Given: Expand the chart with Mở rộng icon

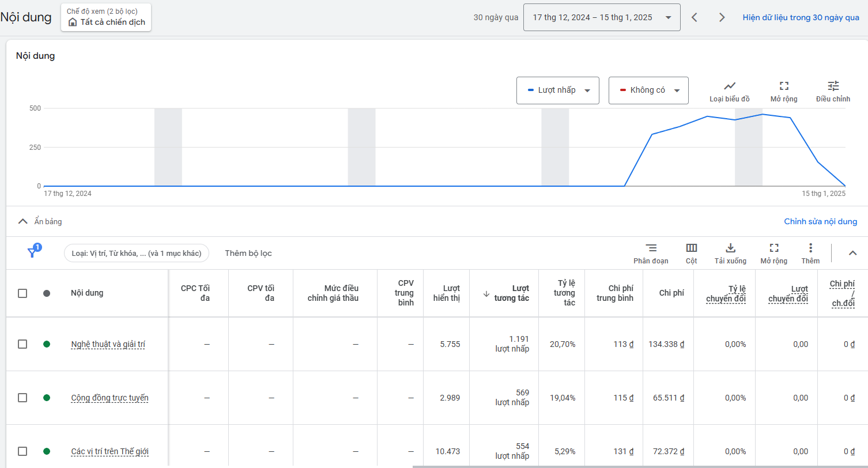Looking at the screenshot, I should (783, 86).
